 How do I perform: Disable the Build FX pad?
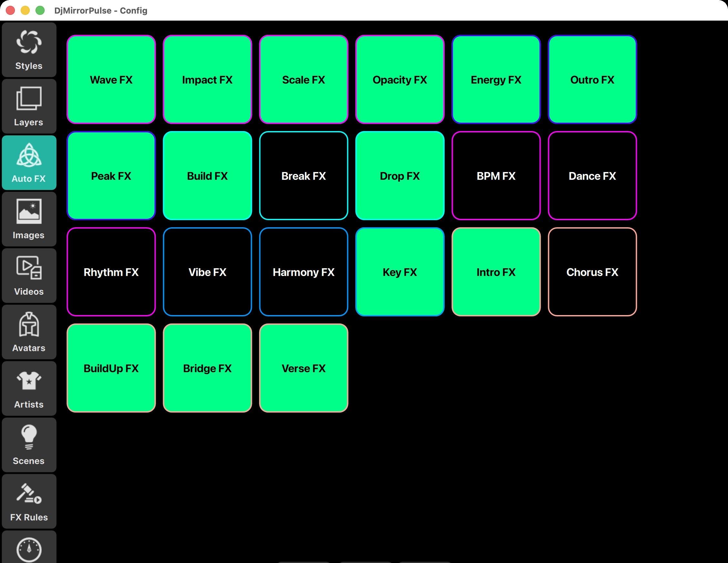click(x=207, y=176)
